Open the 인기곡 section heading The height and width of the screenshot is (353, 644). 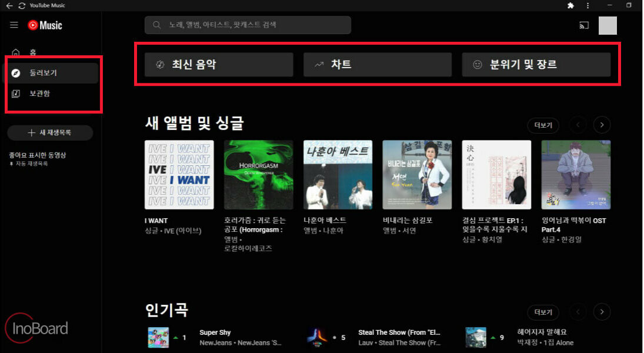166,310
